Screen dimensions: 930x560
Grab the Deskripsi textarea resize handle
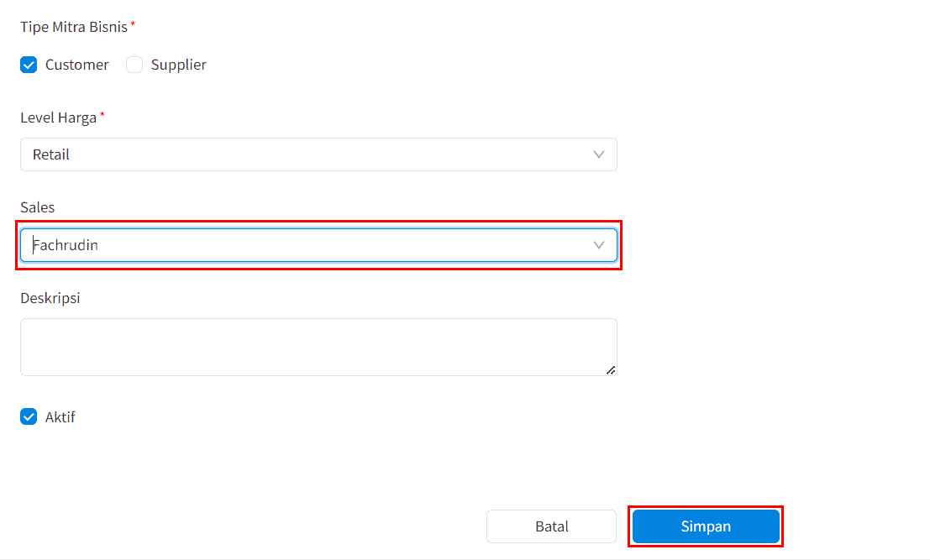[611, 370]
